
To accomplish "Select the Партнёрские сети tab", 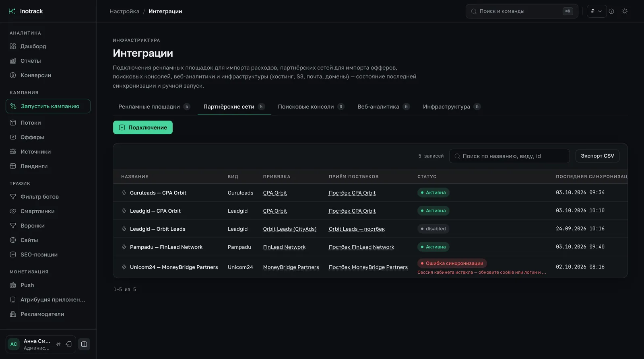I will [x=234, y=107].
